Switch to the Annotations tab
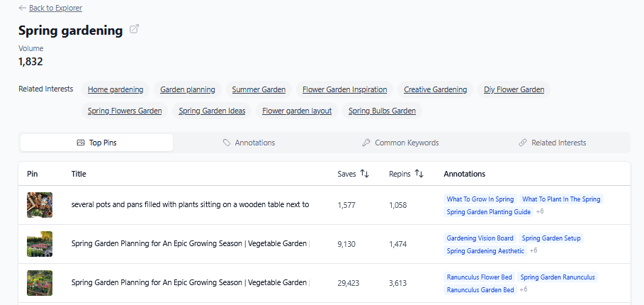 pos(249,143)
